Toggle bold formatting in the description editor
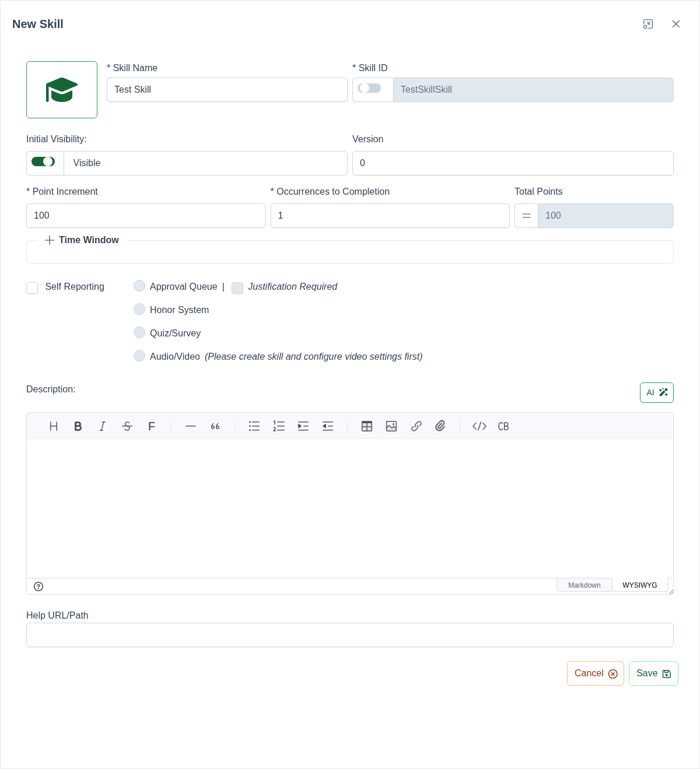This screenshot has width=700, height=769. click(x=78, y=426)
